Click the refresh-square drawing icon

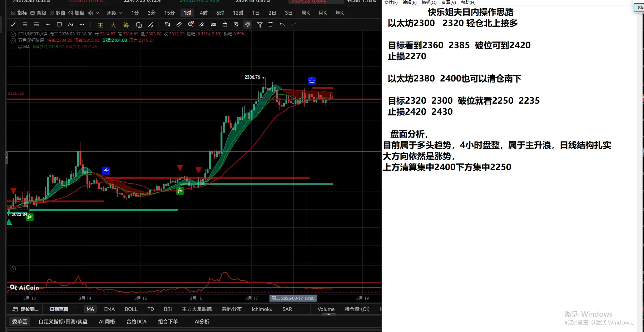pos(139,25)
